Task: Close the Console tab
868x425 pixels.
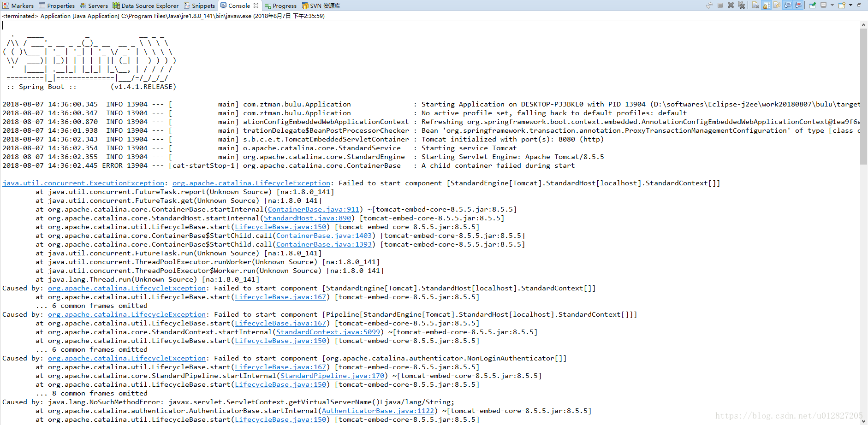Action: click(x=256, y=6)
